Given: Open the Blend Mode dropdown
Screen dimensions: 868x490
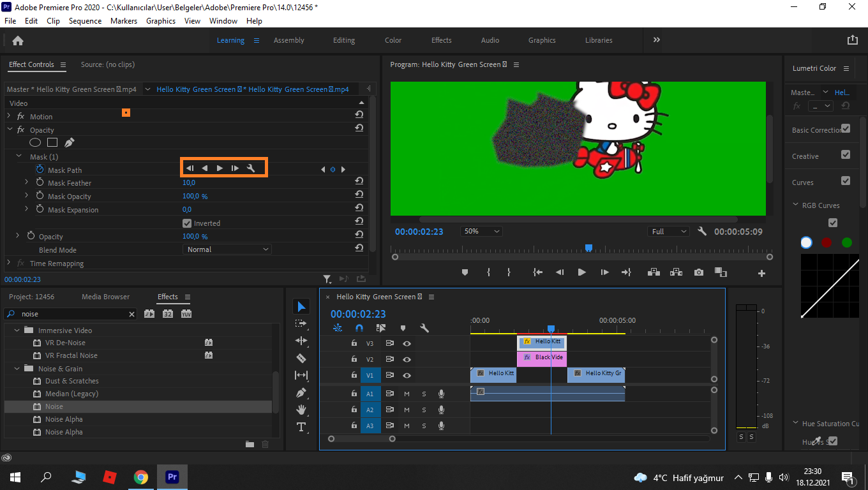Looking at the screenshot, I should [227, 249].
